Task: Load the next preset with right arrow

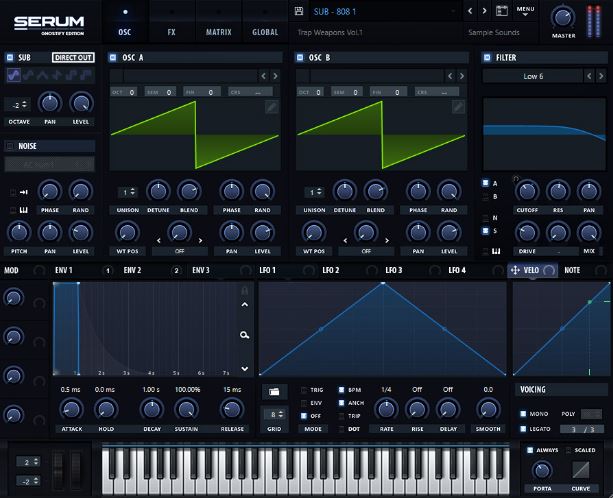Action: (x=484, y=12)
